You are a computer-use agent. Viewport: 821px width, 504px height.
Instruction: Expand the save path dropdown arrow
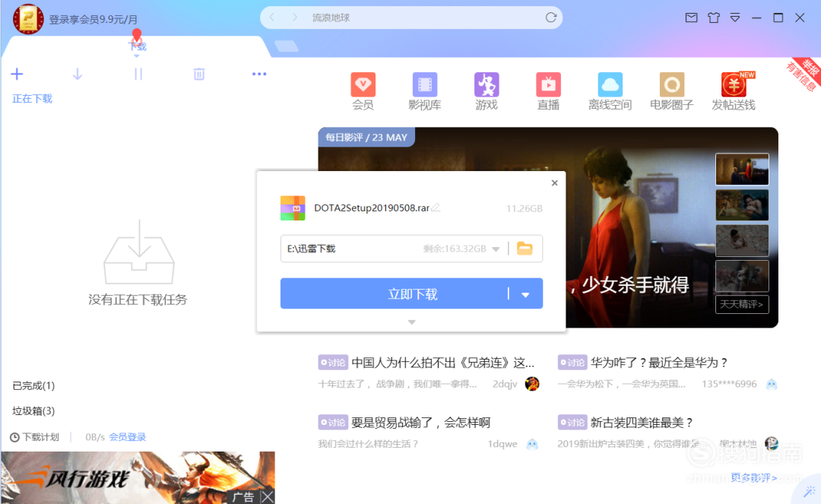(x=496, y=249)
